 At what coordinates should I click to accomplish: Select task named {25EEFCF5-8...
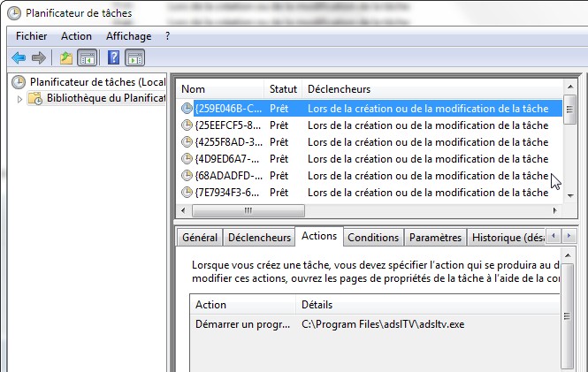(x=227, y=125)
